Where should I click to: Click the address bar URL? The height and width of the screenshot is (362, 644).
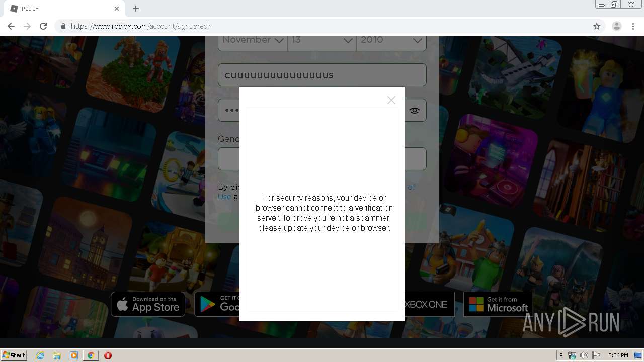(x=141, y=26)
